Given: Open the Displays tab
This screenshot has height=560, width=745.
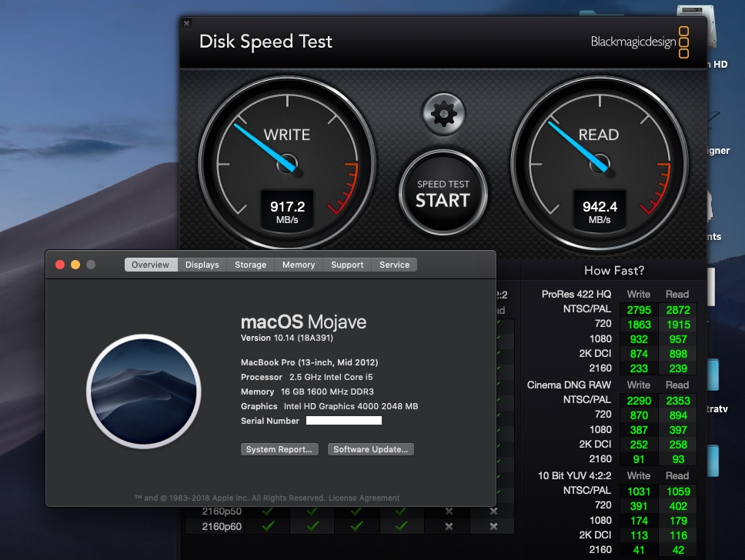Looking at the screenshot, I should pos(202,265).
